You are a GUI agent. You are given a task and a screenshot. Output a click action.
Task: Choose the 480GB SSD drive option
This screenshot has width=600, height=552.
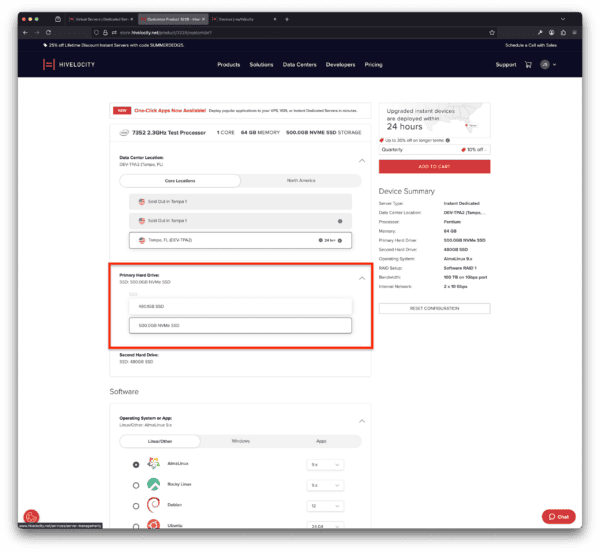pyautogui.click(x=240, y=307)
